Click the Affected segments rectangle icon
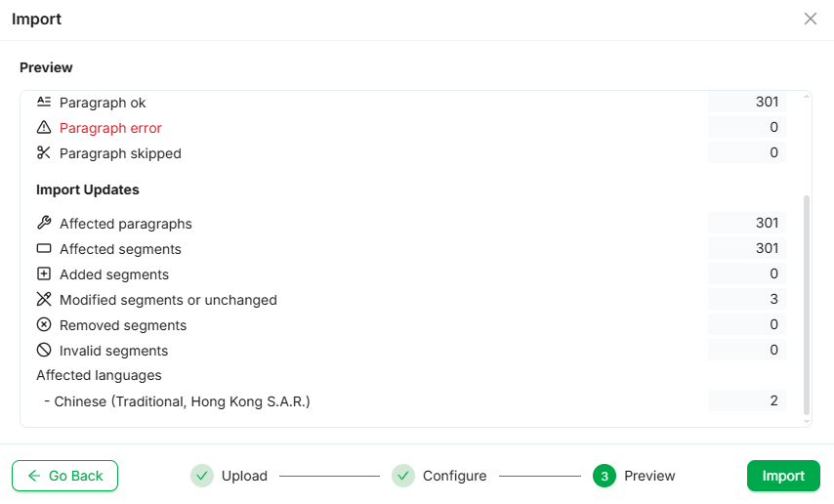The height and width of the screenshot is (504, 834). coord(43,249)
